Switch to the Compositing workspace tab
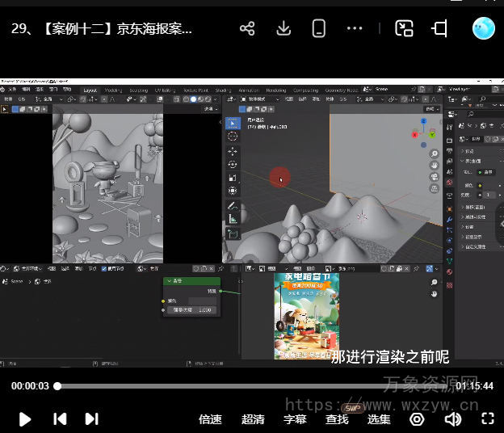504x433 pixels. click(x=305, y=90)
